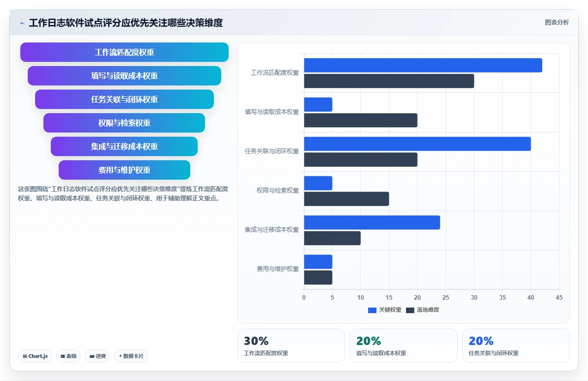Viewport: 588px width, 381px height.
Task: Click the x-axis value 45
Action: coord(559,298)
